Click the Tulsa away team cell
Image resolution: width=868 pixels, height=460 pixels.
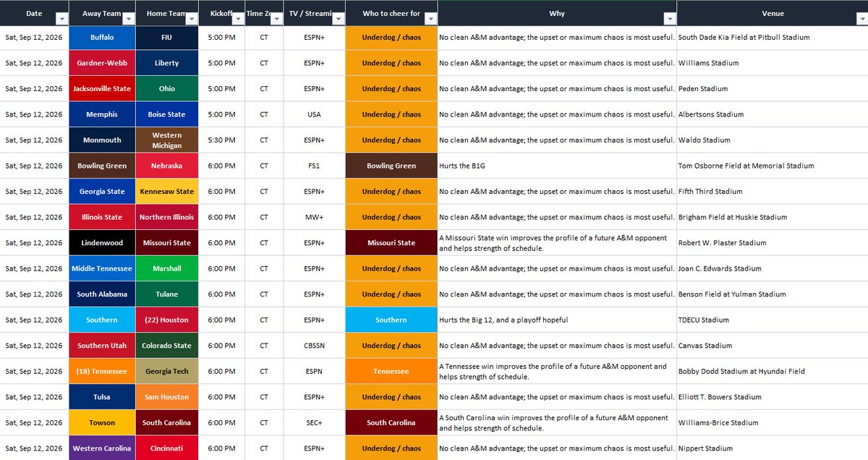[x=102, y=396]
